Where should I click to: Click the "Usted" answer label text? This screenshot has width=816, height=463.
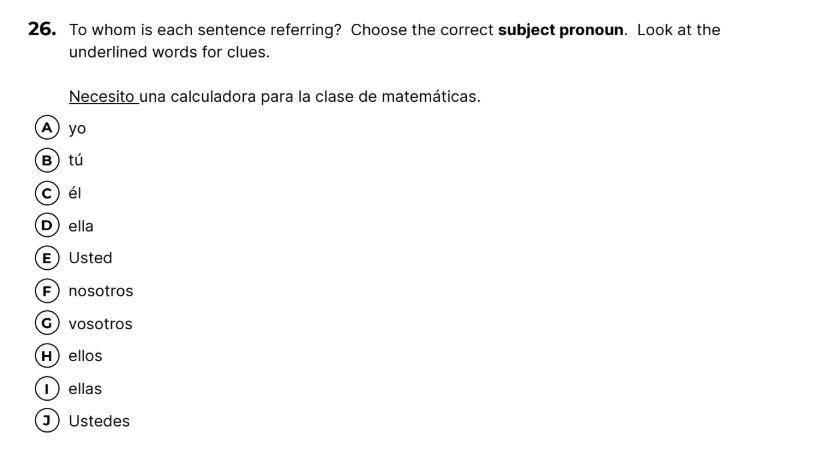[x=90, y=258]
